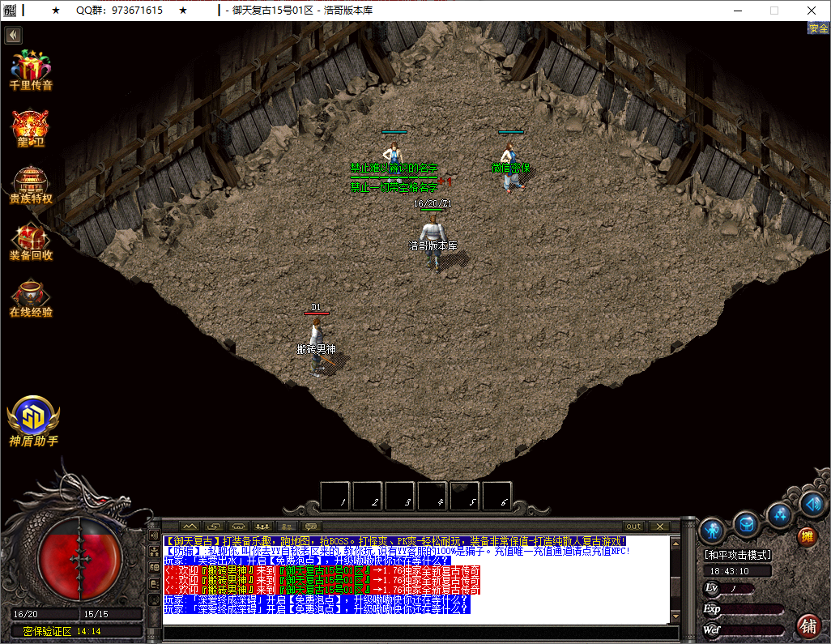Select quick slot 6 on the belt

click(497, 496)
